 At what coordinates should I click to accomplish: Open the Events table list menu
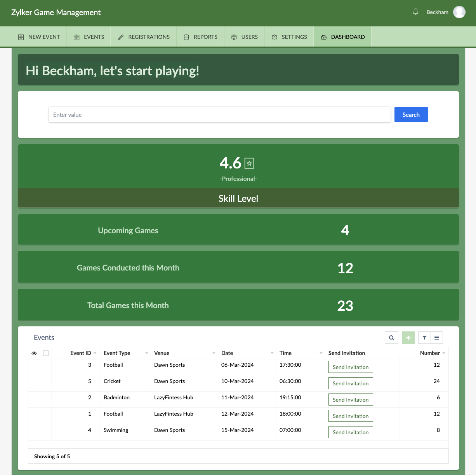click(x=437, y=338)
